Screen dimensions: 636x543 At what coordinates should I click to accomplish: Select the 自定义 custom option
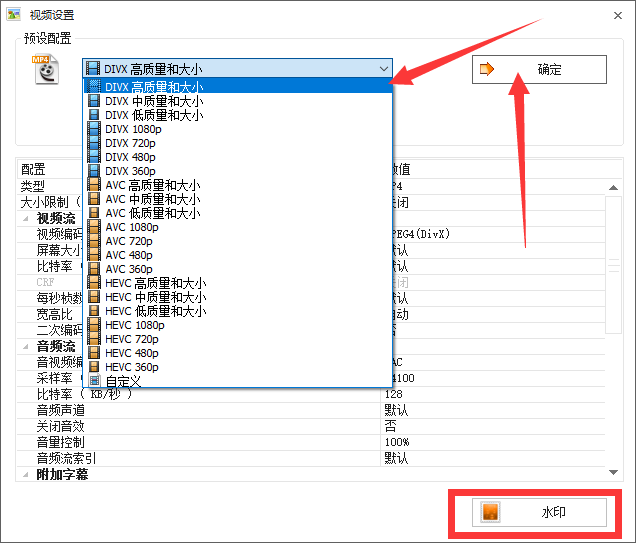(238, 381)
